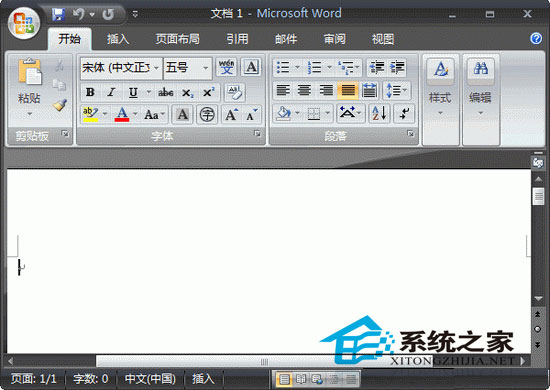550x390 pixels.
Task: Apply yellow text highlight color
Action: tap(90, 114)
